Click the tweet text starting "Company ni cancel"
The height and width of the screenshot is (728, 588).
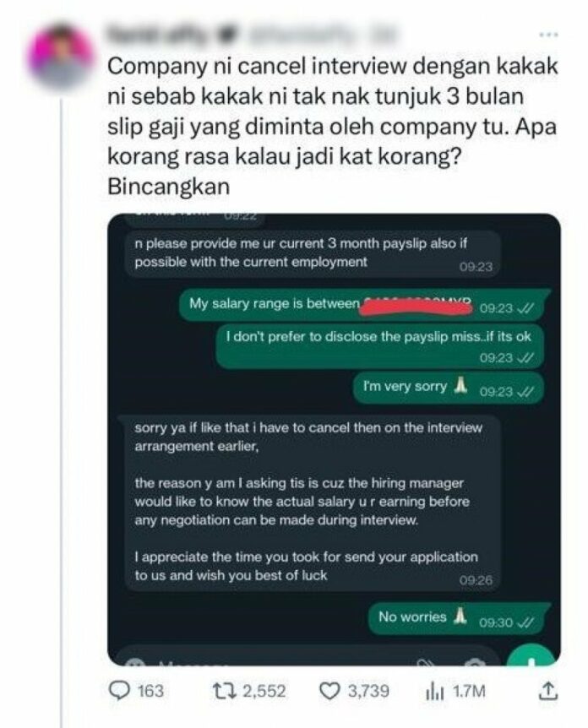332,127
